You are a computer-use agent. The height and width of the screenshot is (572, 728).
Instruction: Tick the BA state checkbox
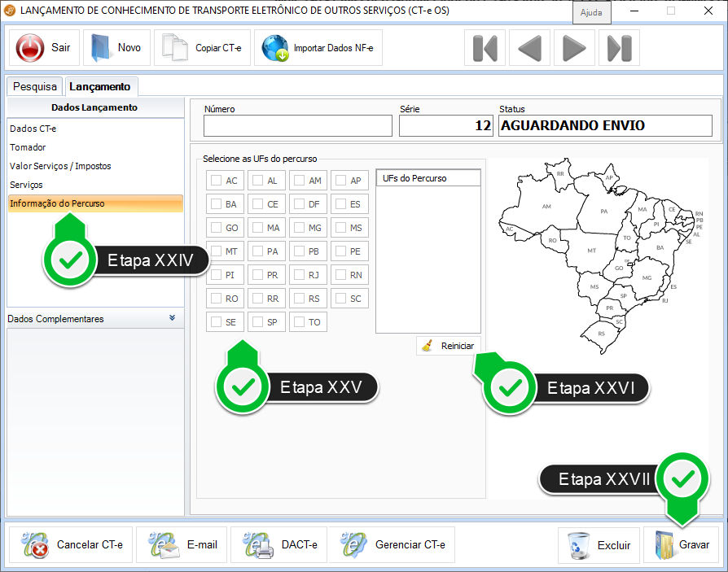[x=216, y=204]
